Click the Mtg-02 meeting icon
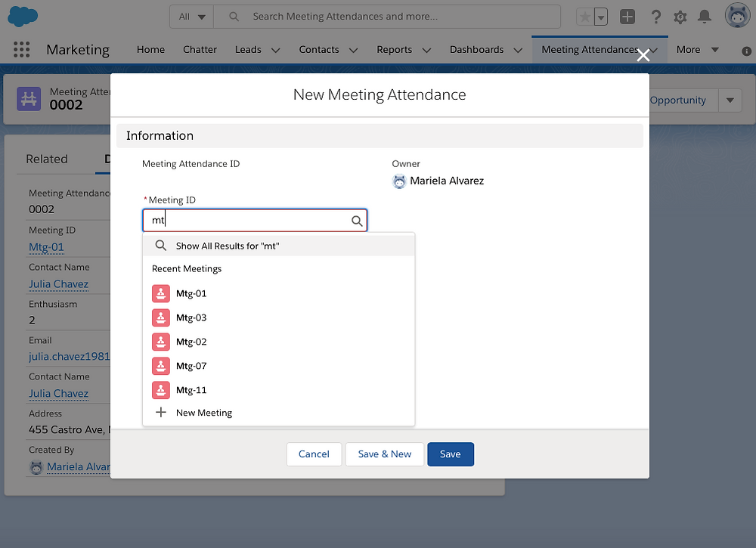Screen dimensions: 756x548 (x=161, y=342)
